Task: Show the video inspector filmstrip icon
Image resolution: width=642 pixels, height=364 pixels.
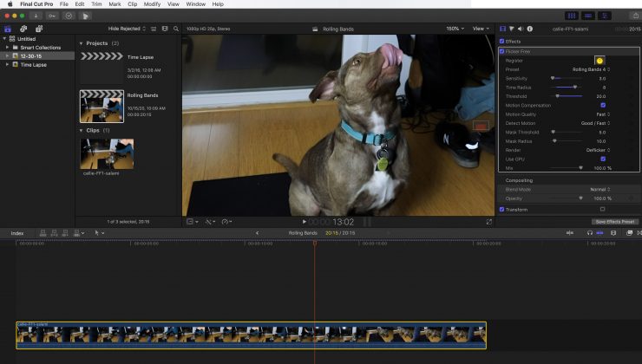Action: pyautogui.click(x=502, y=29)
